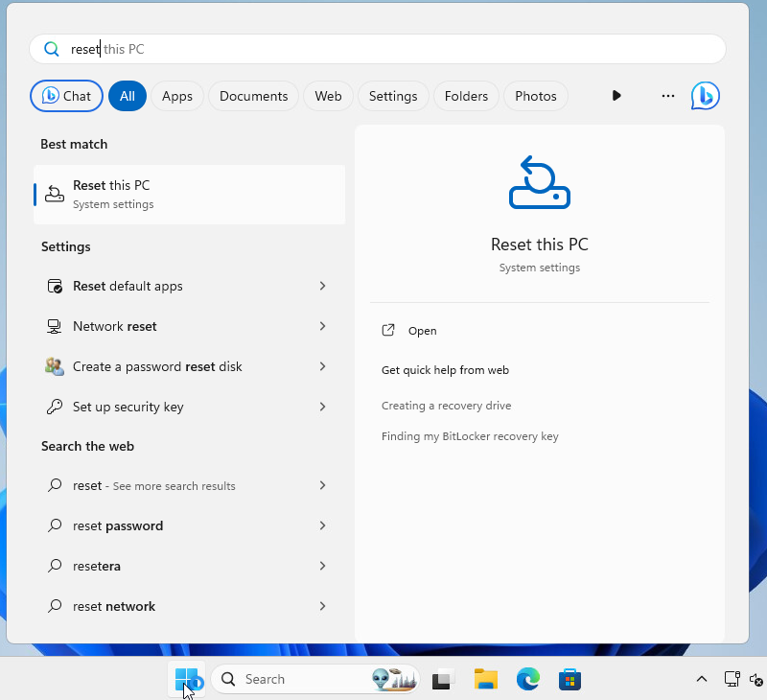Search the web for reset password
This screenshot has width=767, height=700.
pyautogui.click(x=189, y=525)
